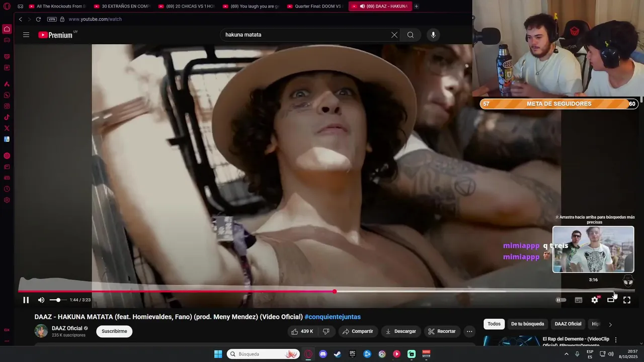This screenshot has height=362, width=644.
Task: Switch to 20 CHICAS VS 1 tab
Action: (x=187, y=7)
